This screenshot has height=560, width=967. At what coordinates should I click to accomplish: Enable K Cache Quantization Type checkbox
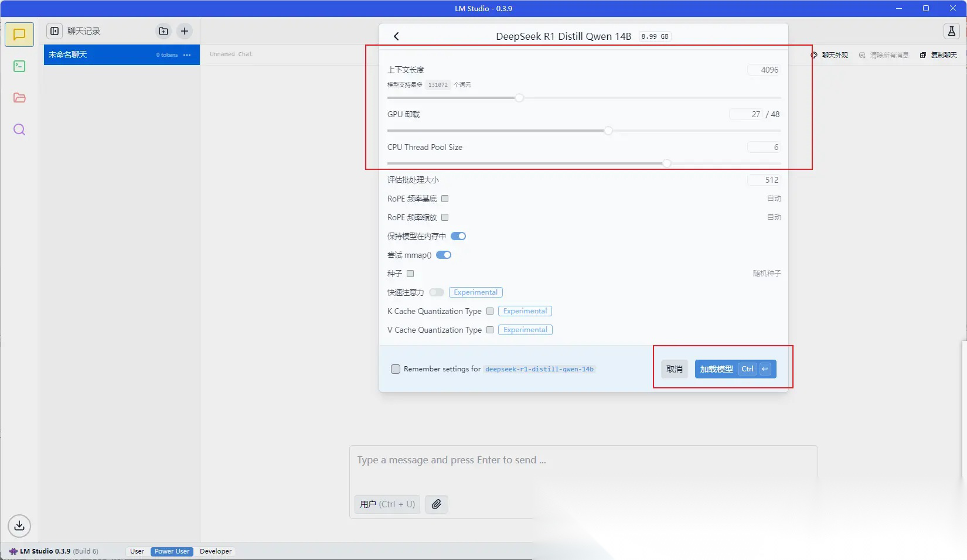coord(490,311)
